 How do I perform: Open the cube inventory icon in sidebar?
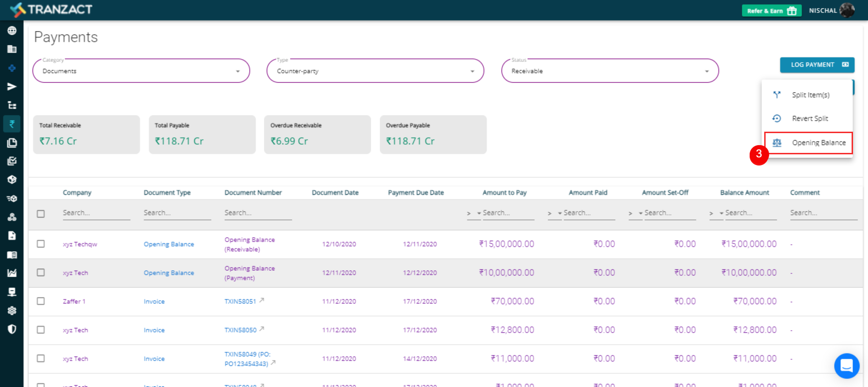12,179
